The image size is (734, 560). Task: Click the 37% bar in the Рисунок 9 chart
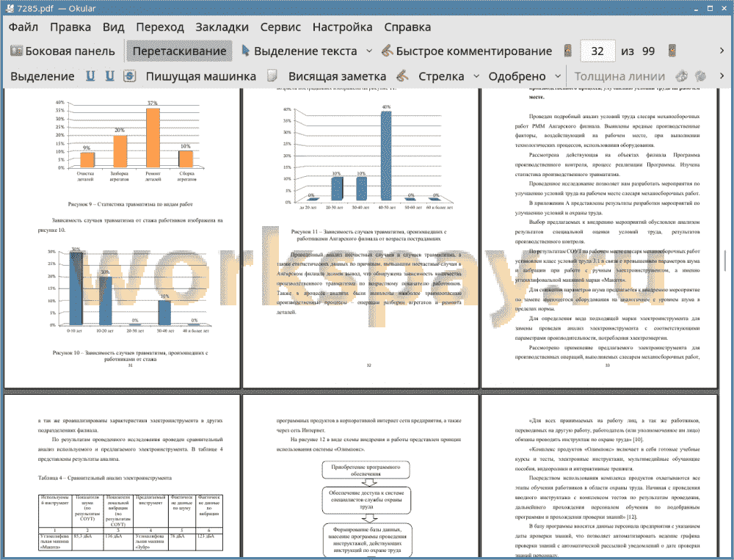pyautogui.click(x=153, y=138)
